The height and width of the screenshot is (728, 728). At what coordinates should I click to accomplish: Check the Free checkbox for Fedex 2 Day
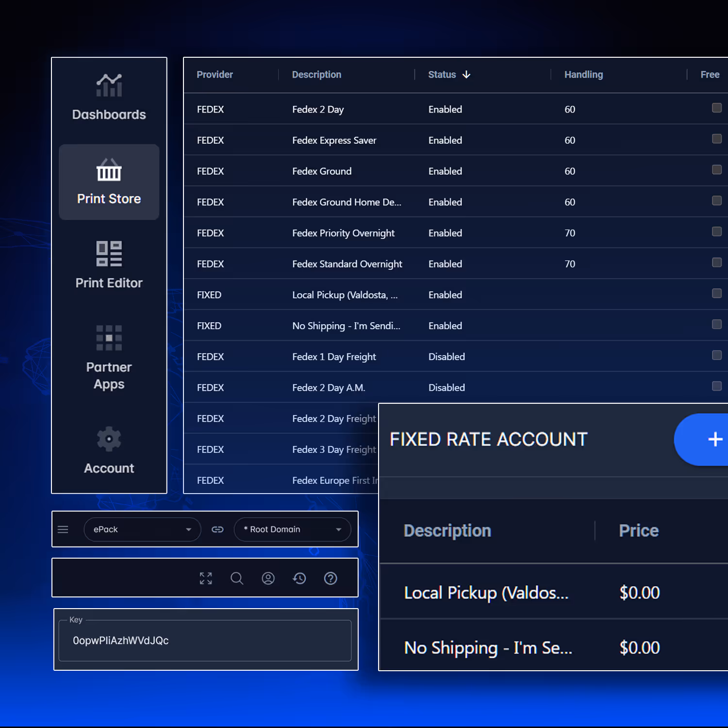tap(717, 107)
